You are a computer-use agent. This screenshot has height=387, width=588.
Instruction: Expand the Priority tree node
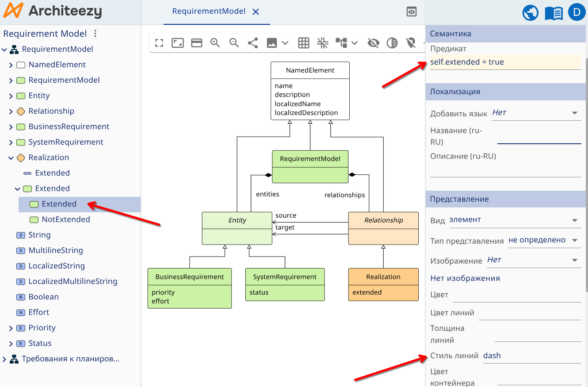[11, 328]
